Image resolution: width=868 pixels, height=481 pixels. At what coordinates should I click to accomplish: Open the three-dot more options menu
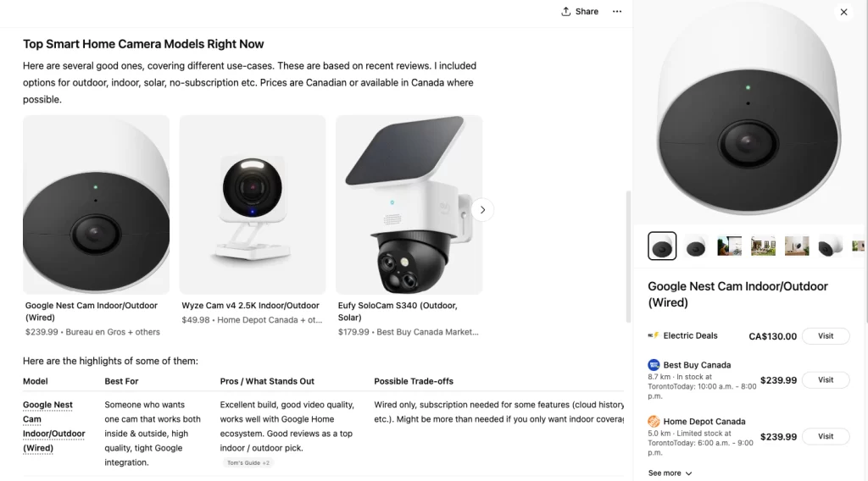click(617, 12)
